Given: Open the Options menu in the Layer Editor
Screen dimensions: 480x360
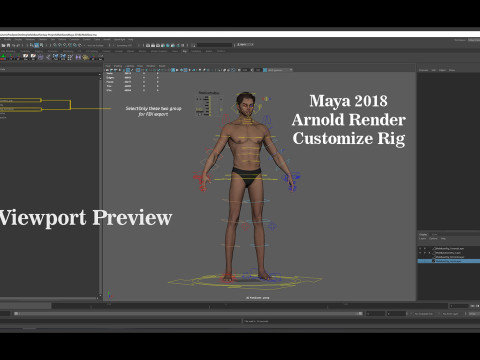Looking at the screenshot, I should (x=433, y=239).
